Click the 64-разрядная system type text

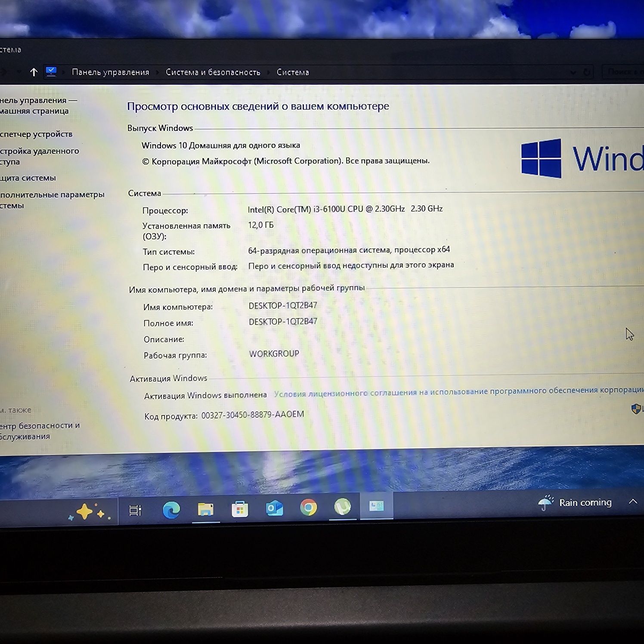(x=349, y=250)
